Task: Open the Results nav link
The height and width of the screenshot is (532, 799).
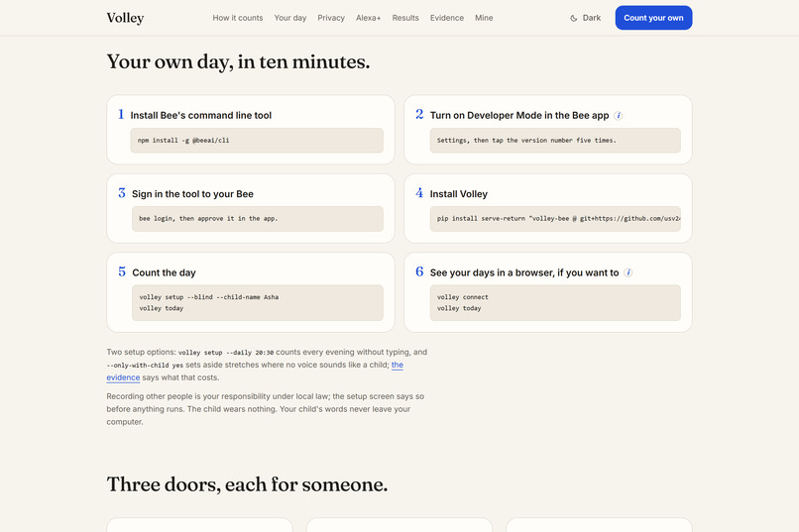Action: tap(405, 18)
